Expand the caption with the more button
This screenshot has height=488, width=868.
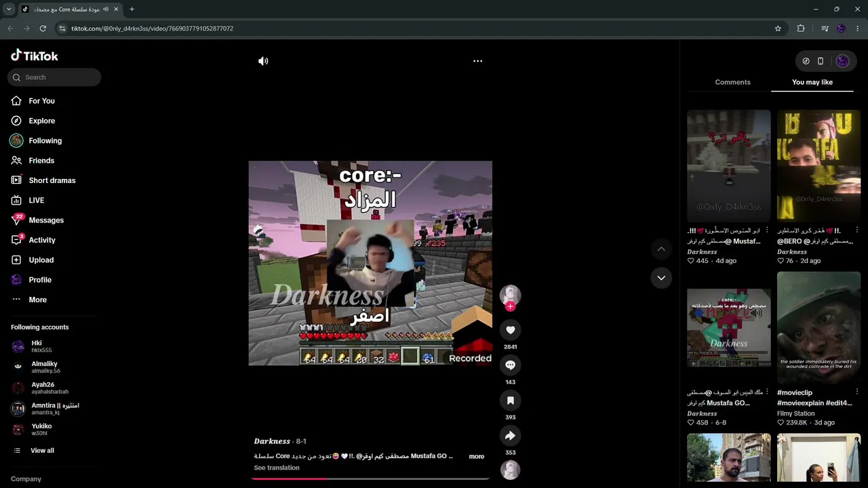[x=477, y=457]
